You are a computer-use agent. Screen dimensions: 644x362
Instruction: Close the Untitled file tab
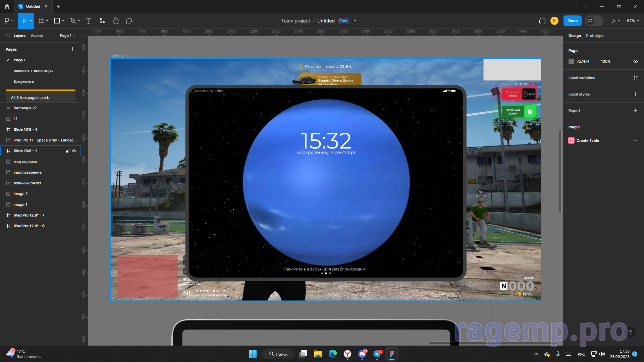tap(46, 6)
